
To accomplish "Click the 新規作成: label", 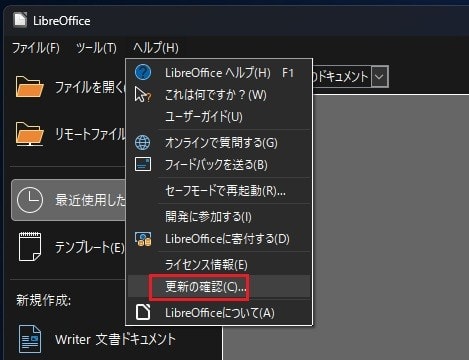I will coord(44,300).
